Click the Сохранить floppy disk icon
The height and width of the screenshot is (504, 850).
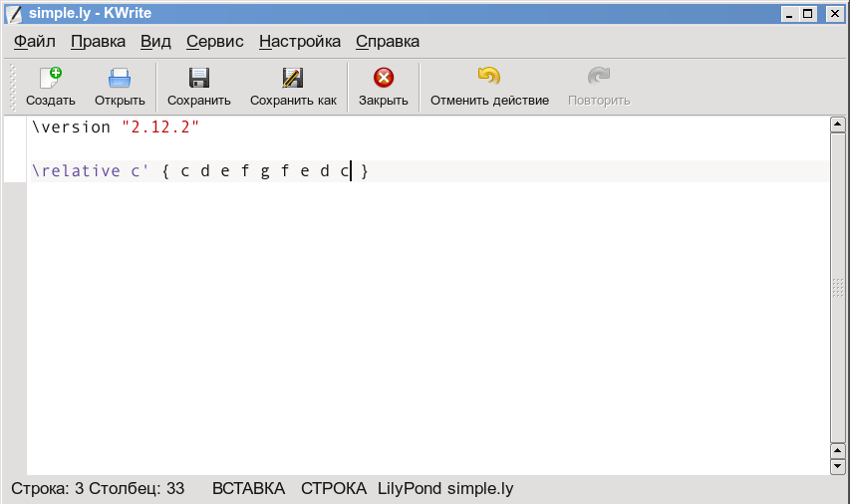(x=199, y=78)
